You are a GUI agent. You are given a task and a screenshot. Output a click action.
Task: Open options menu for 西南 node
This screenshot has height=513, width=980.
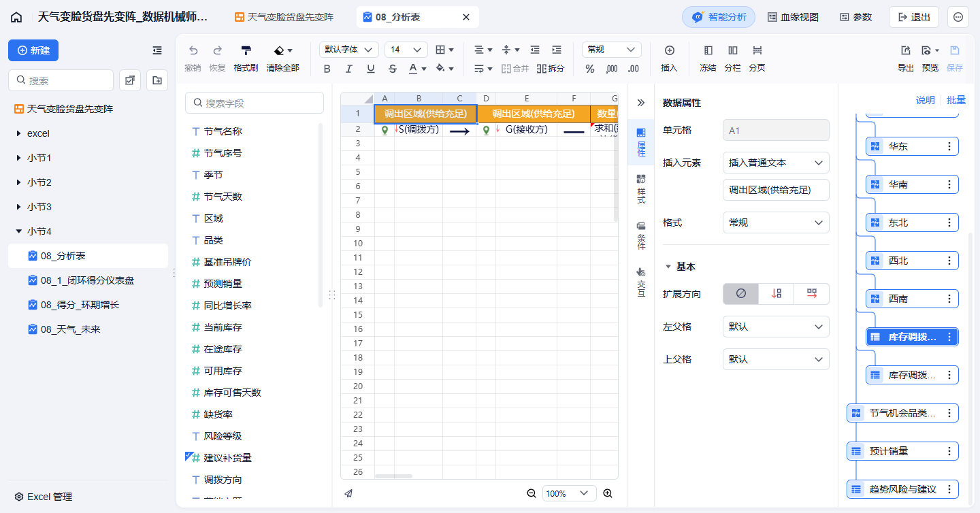(x=949, y=299)
